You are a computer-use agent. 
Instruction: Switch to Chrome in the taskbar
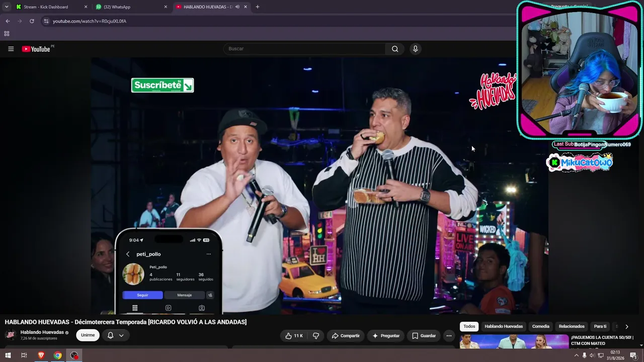[58, 355]
